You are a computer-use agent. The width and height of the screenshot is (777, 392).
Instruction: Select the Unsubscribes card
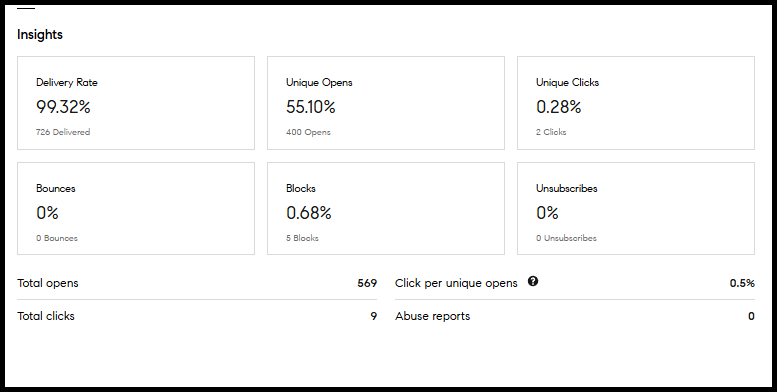(x=636, y=209)
